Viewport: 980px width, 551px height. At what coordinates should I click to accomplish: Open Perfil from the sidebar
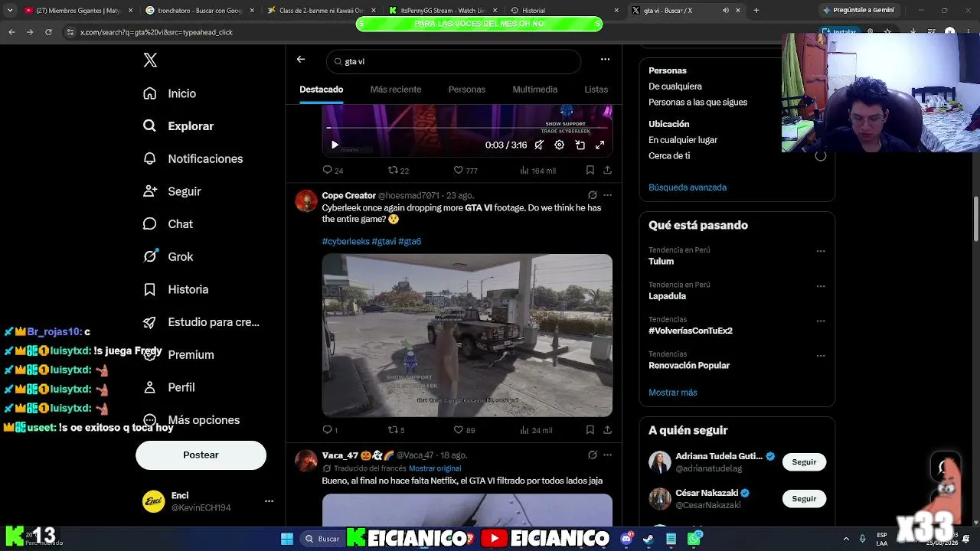point(169,387)
